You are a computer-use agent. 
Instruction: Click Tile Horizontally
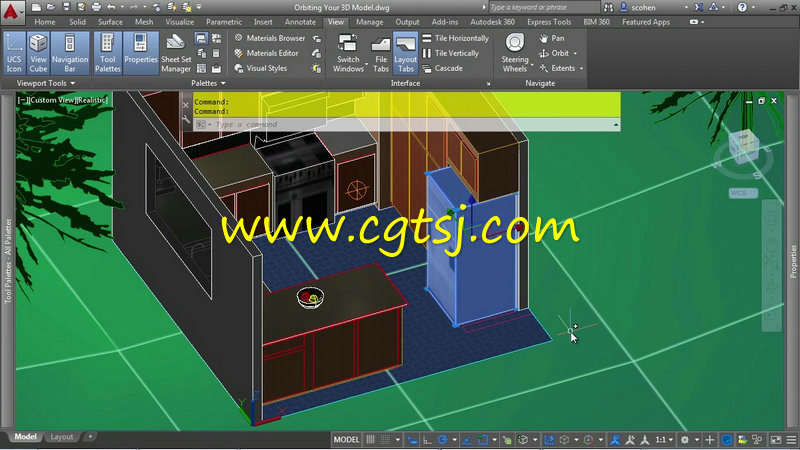point(456,38)
